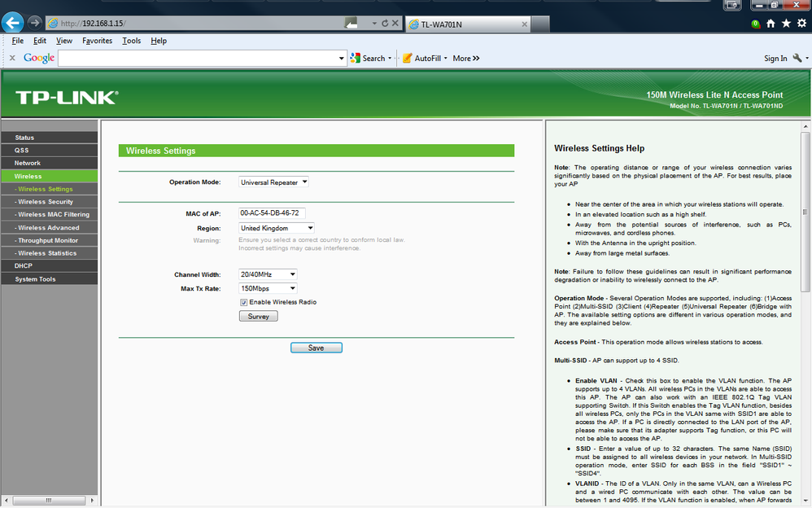
Task: Click the browser back arrow button
Action: point(12,23)
